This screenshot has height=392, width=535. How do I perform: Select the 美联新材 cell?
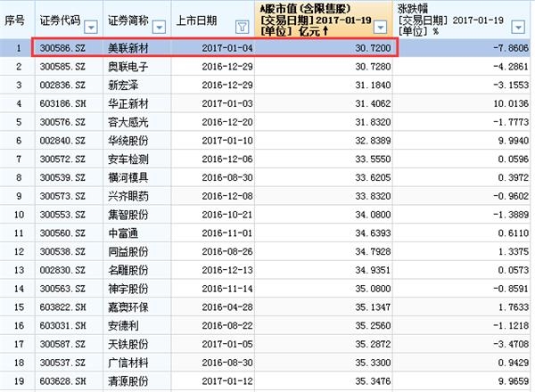[128, 48]
